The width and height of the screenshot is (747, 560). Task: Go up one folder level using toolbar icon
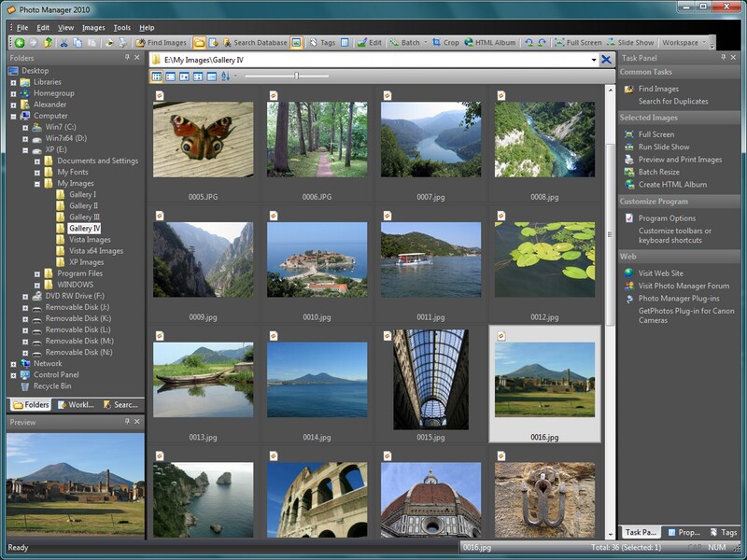tap(48, 42)
